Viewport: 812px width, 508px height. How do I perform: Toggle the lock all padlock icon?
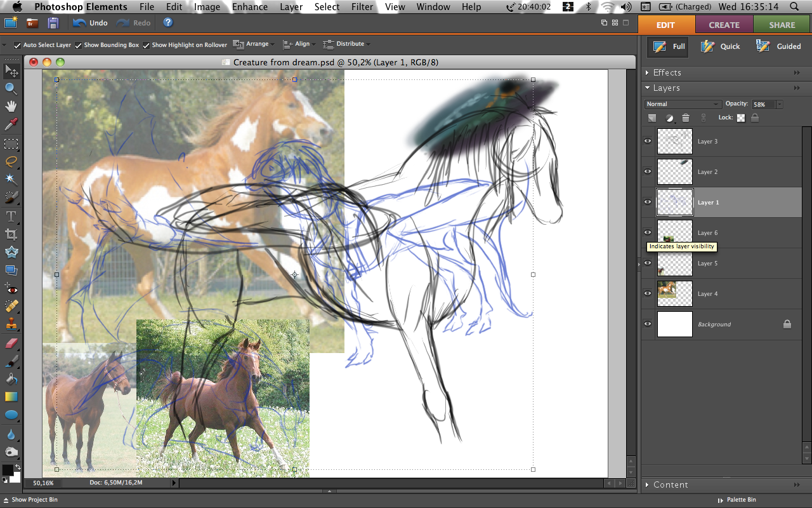pos(754,117)
